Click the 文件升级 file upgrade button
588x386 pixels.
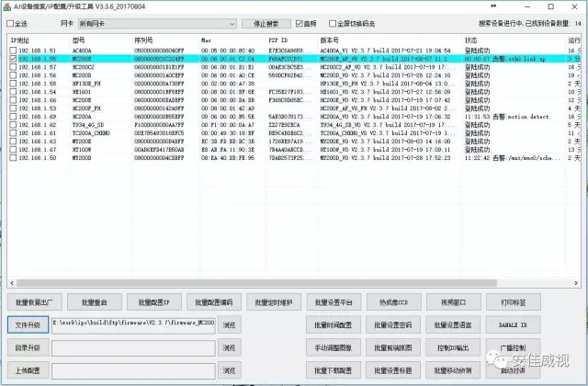coord(28,325)
